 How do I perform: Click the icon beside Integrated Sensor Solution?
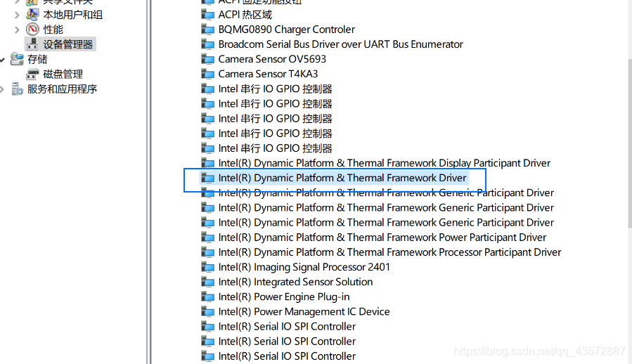coord(207,282)
